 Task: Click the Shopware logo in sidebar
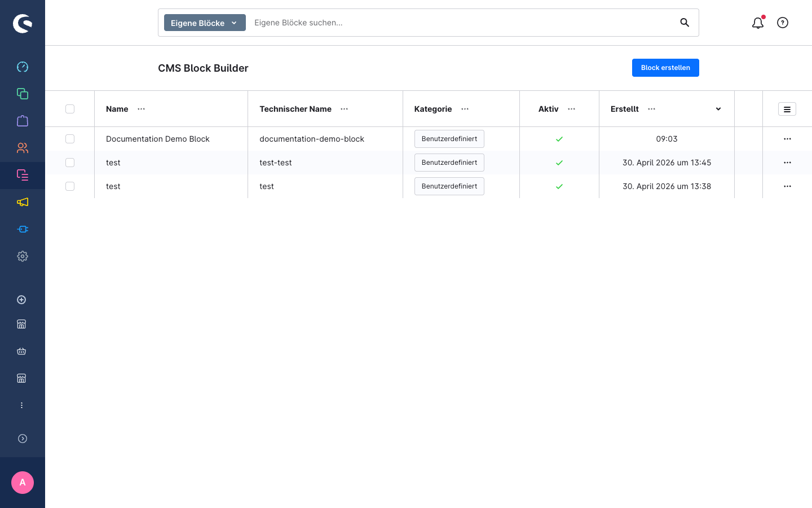coord(23,23)
